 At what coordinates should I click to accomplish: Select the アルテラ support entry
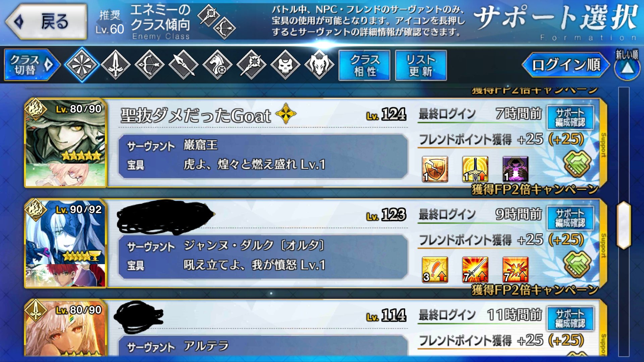pyautogui.click(x=315, y=328)
